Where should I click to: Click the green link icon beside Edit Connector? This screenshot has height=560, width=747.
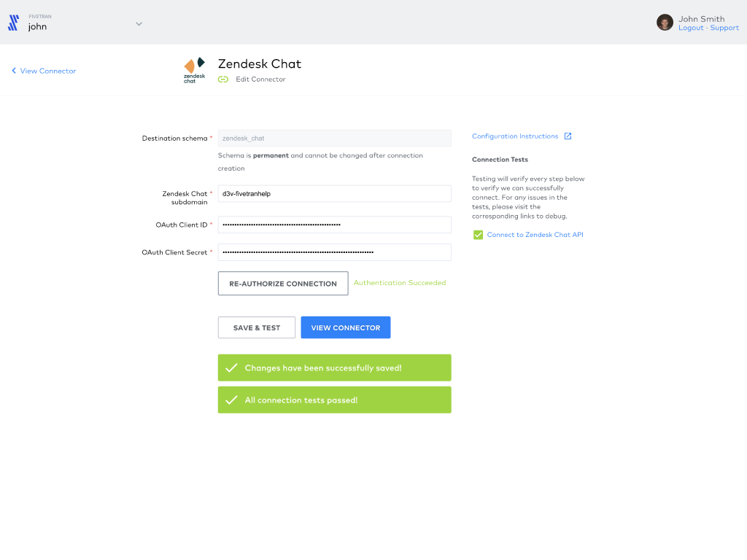(222, 79)
